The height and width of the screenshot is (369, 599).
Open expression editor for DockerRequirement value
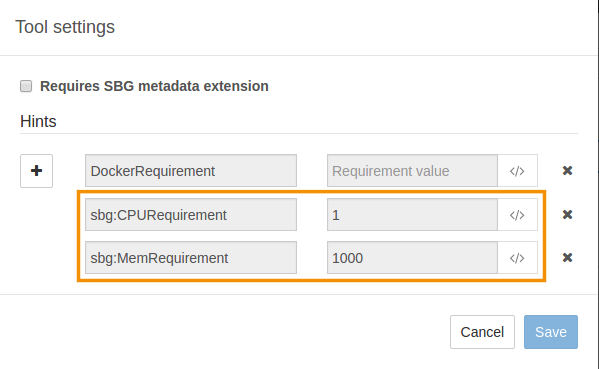[x=517, y=171]
